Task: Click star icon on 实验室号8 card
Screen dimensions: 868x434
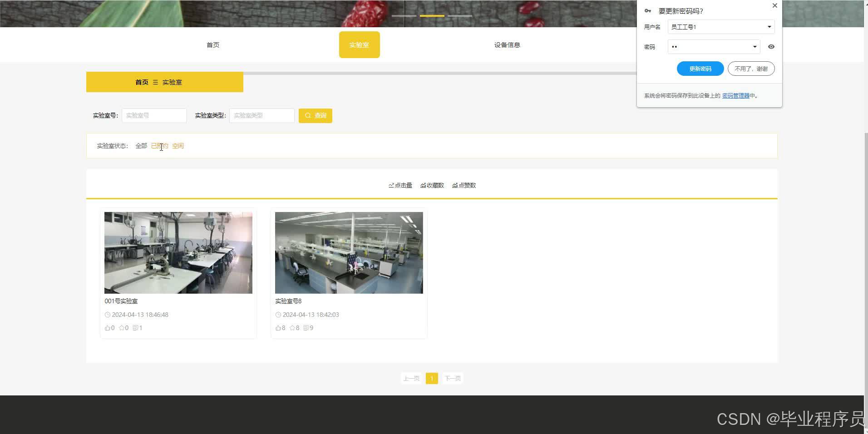Action: coord(292,328)
